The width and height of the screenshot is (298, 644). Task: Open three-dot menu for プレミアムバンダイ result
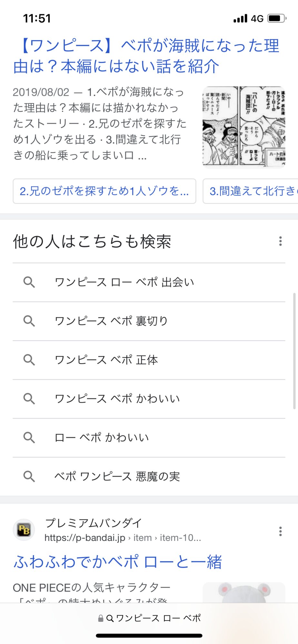click(x=280, y=531)
